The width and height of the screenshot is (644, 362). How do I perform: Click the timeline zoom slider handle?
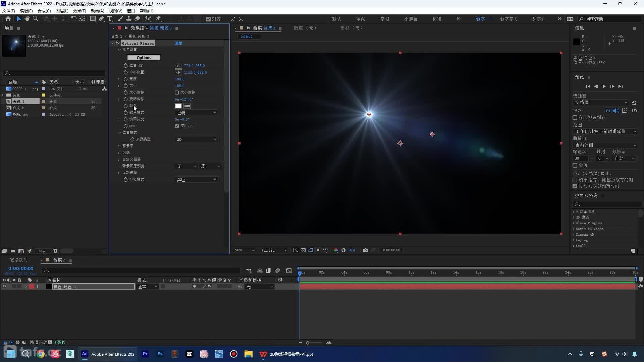308,343
